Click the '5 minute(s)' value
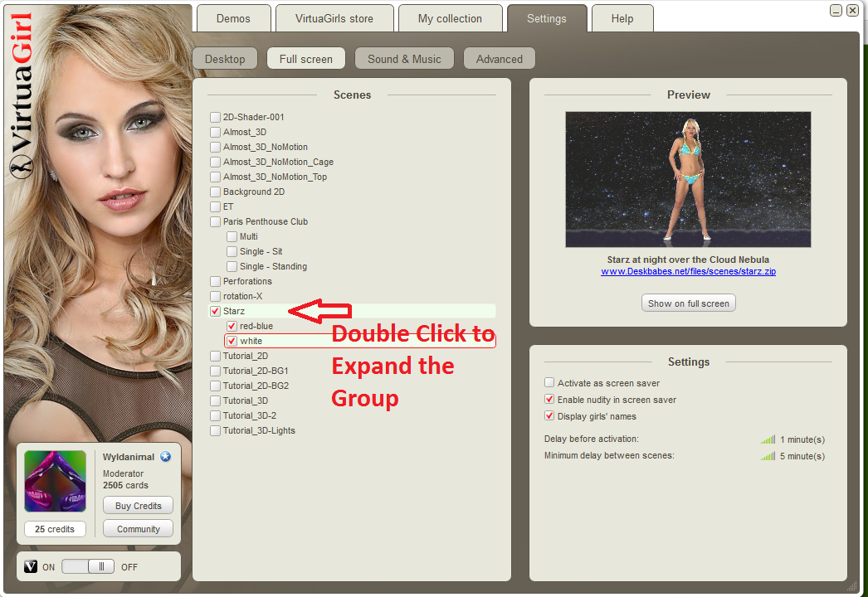Image resolution: width=868 pixels, height=597 pixels. tap(802, 457)
